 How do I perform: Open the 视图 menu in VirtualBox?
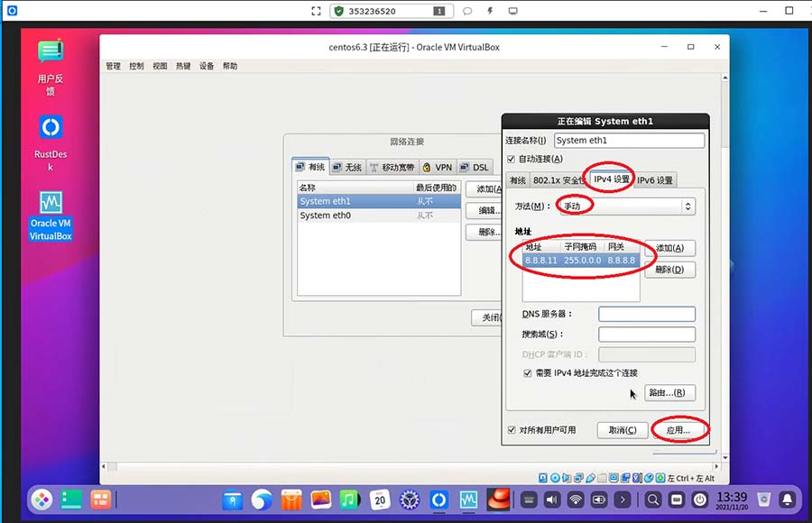160,67
